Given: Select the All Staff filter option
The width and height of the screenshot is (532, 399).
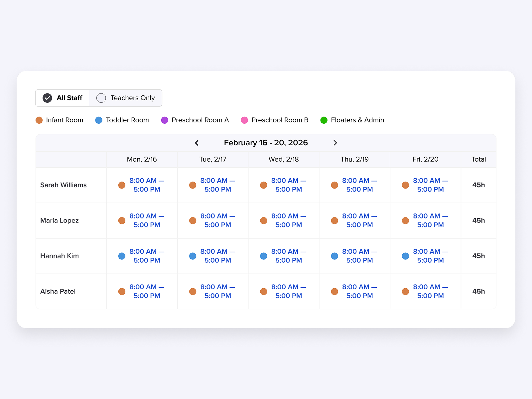Looking at the screenshot, I should 63,98.
